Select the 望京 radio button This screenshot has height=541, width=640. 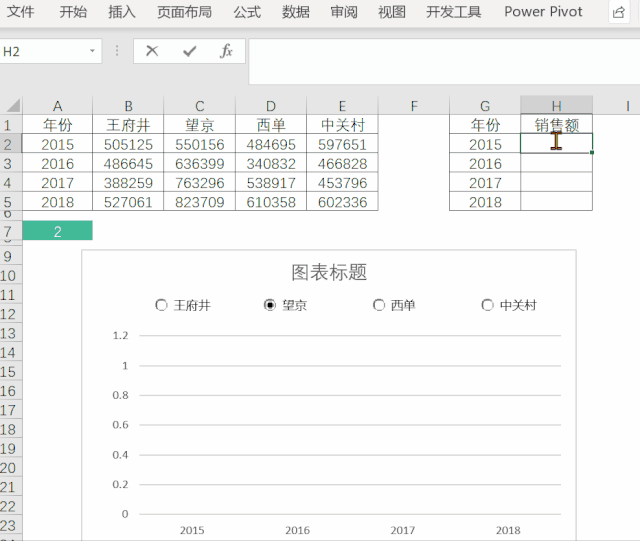click(x=270, y=305)
